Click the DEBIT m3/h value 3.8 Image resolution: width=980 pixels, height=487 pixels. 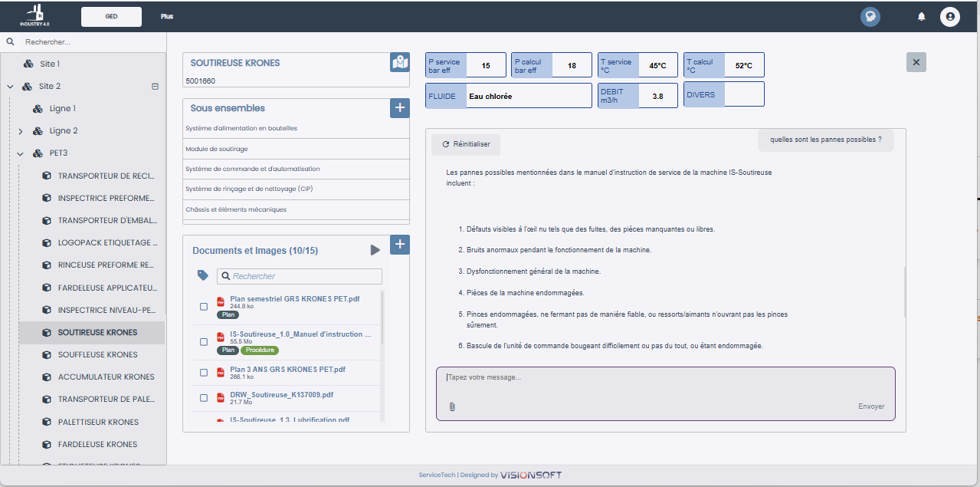pyautogui.click(x=657, y=97)
